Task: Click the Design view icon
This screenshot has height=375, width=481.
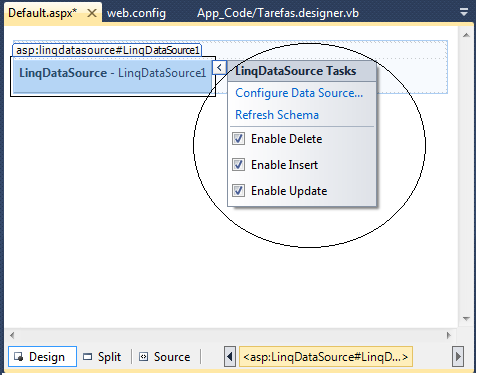Action: (19, 357)
